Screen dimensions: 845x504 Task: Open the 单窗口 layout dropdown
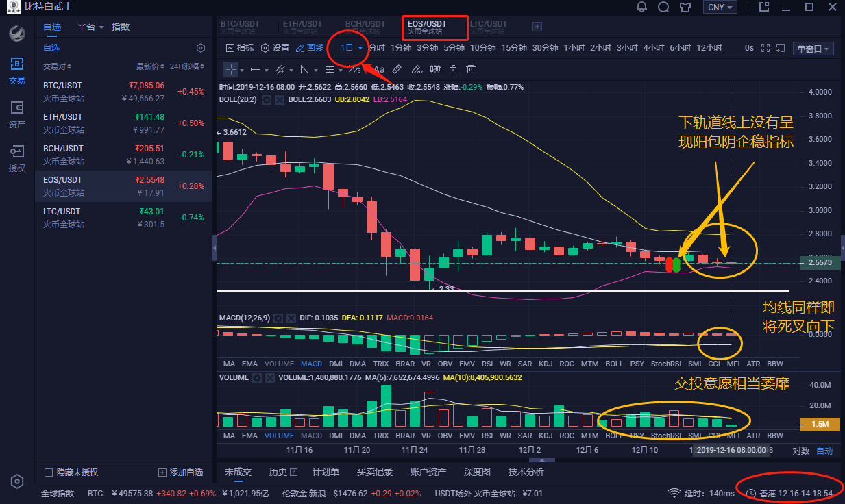[813, 49]
